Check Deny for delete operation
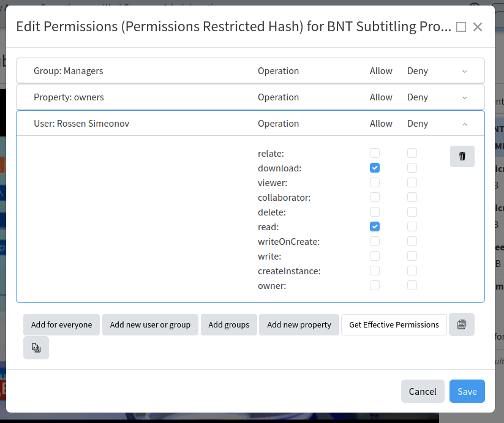The width and height of the screenshot is (504, 423). pos(412,212)
